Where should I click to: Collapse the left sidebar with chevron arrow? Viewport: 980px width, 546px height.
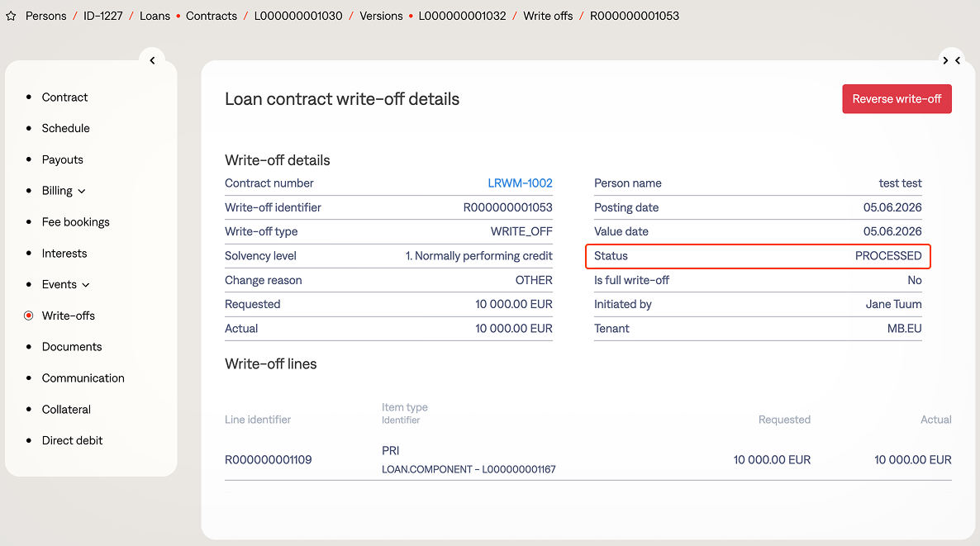[152, 60]
